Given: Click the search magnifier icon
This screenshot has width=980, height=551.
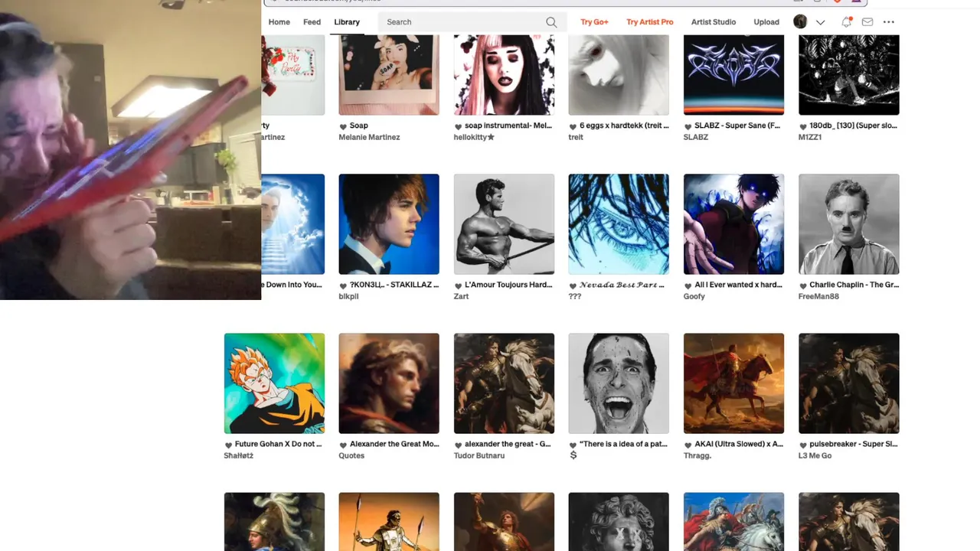Looking at the screenshot, I should pos(551,22).
